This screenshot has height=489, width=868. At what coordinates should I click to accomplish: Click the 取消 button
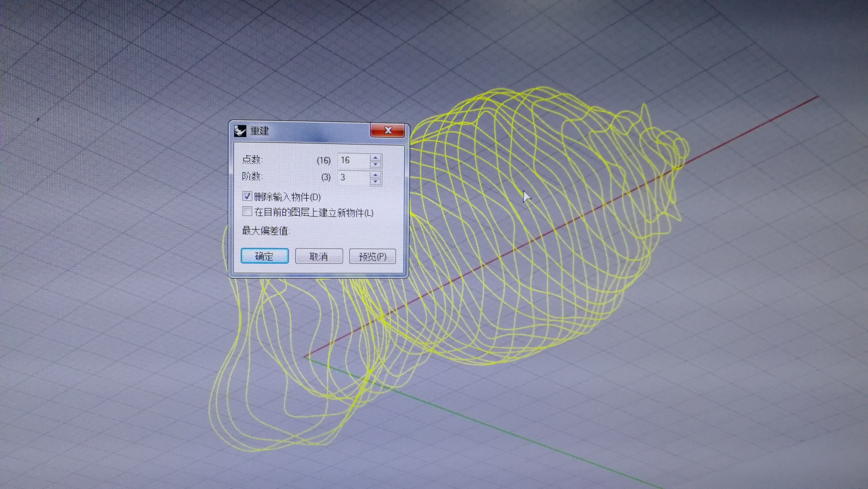tap(319, 256)
